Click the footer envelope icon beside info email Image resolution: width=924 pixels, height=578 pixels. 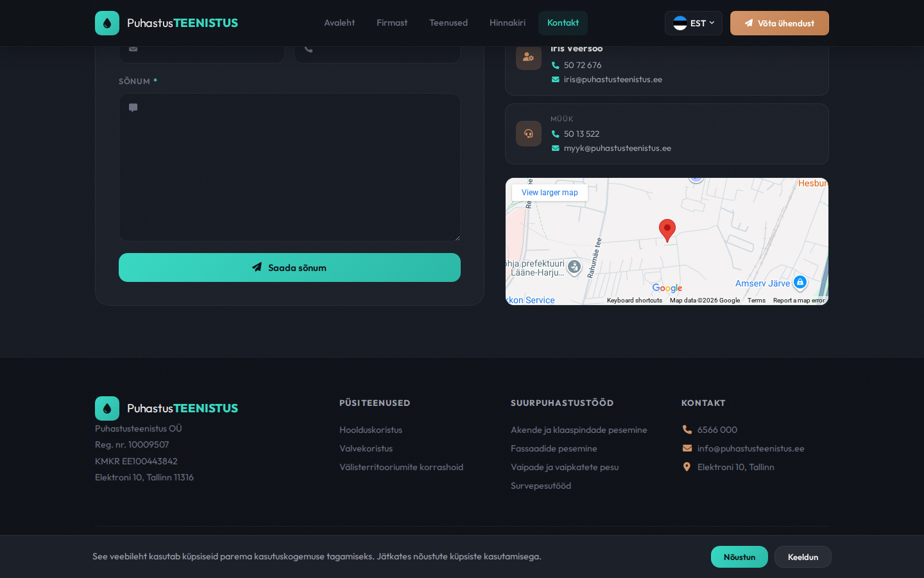click(x=687, y=448)
